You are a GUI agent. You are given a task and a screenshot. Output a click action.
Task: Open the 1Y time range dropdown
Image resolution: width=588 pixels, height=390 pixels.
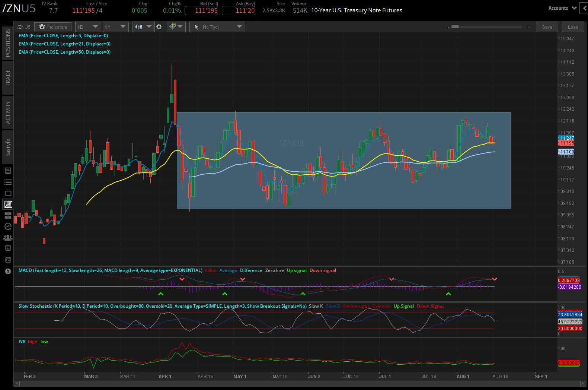point(115,27)
